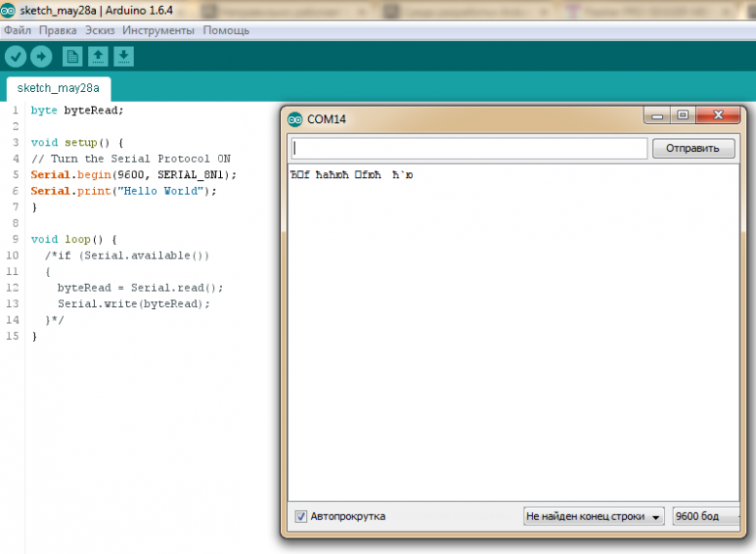Click the Serial.print("Hello World") line

click(x=123, y=191)
